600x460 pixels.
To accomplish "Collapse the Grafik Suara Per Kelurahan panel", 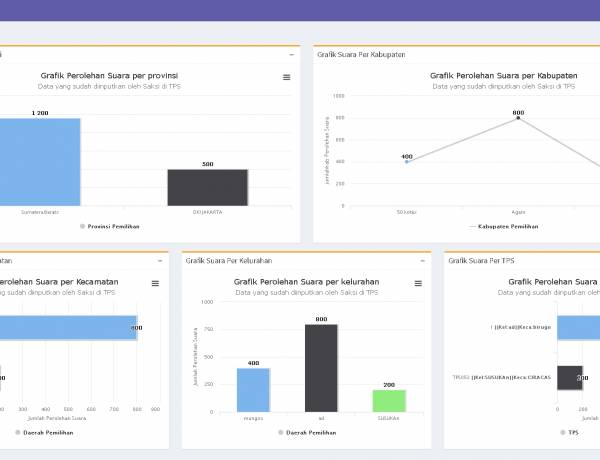I will click(x=422, y=260).
